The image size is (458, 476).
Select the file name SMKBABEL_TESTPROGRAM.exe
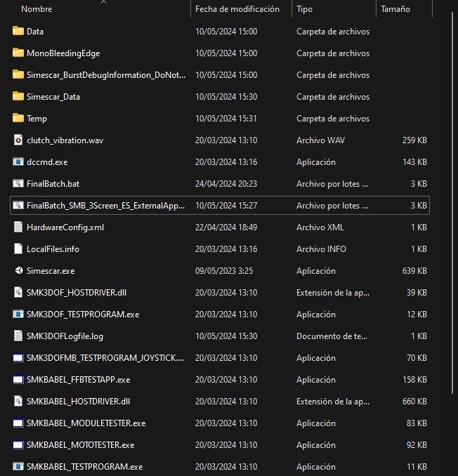(85, 467)
